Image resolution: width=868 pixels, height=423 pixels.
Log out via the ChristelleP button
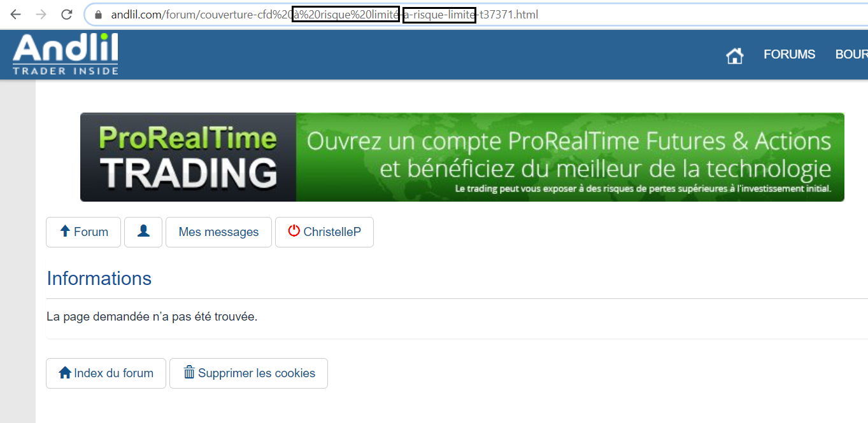click(x=324, y=232)
